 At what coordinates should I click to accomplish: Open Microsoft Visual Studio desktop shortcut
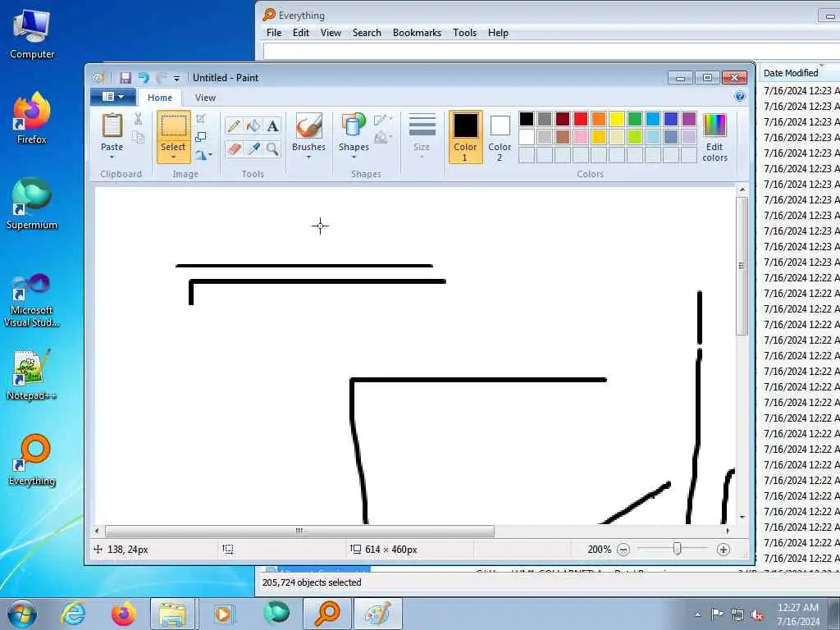[32, 300]
